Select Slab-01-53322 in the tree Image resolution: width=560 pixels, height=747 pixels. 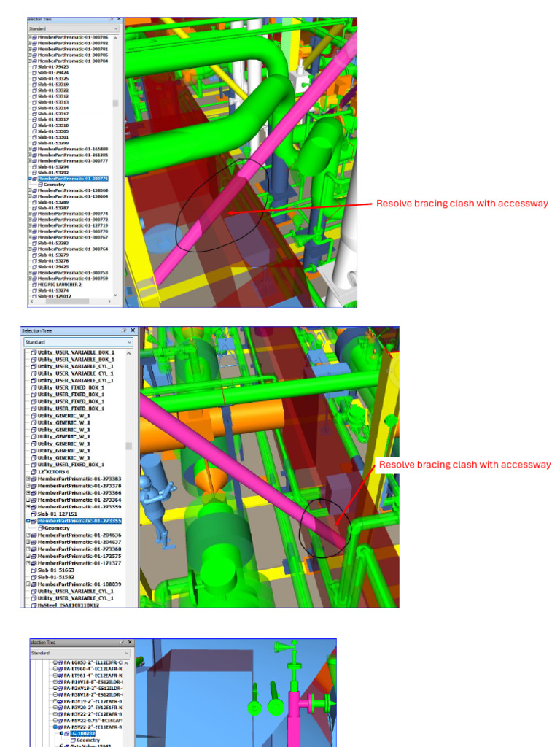click(52, 90)
